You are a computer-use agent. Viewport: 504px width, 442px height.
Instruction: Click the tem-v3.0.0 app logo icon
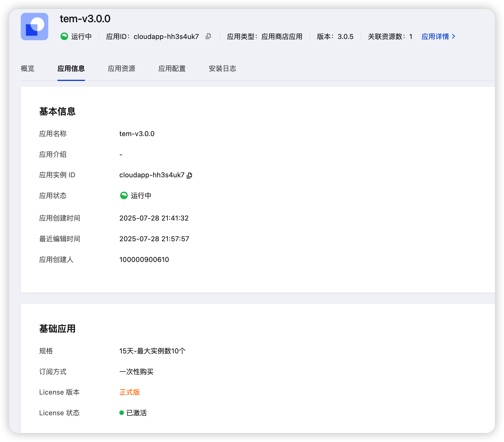tap(34, 26)
